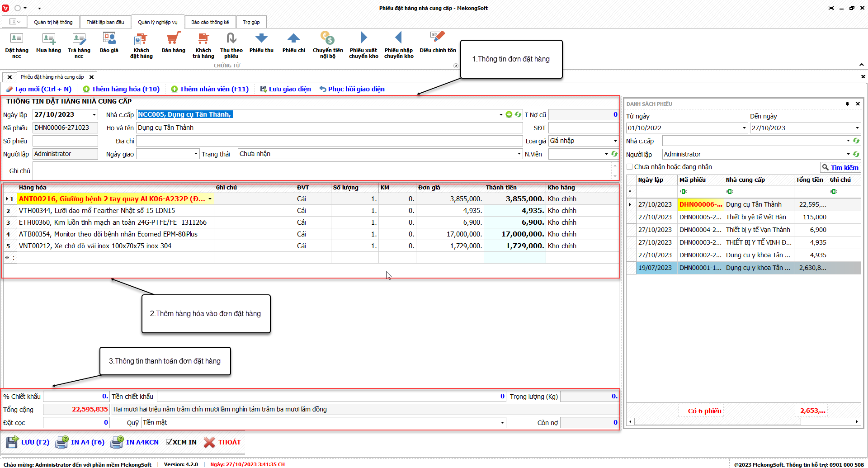Expand the Quỹ Tiền mặt dropdown
Viewport: 868px width, 468px height.
[x=502, y=423]
